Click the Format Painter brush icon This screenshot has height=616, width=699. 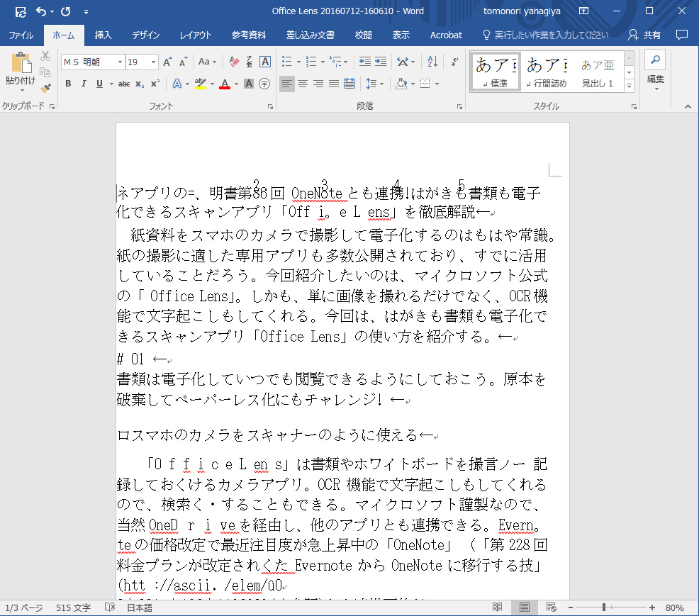tap(46, 89)
